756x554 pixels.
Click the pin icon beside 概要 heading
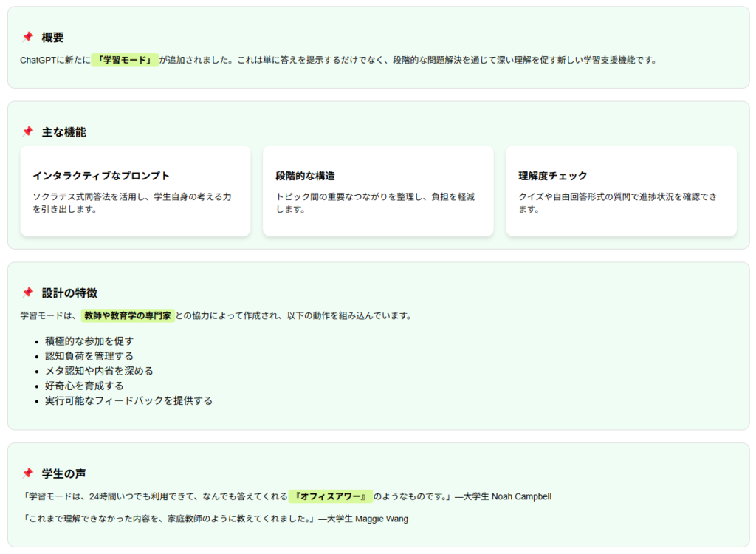[28, 37]
